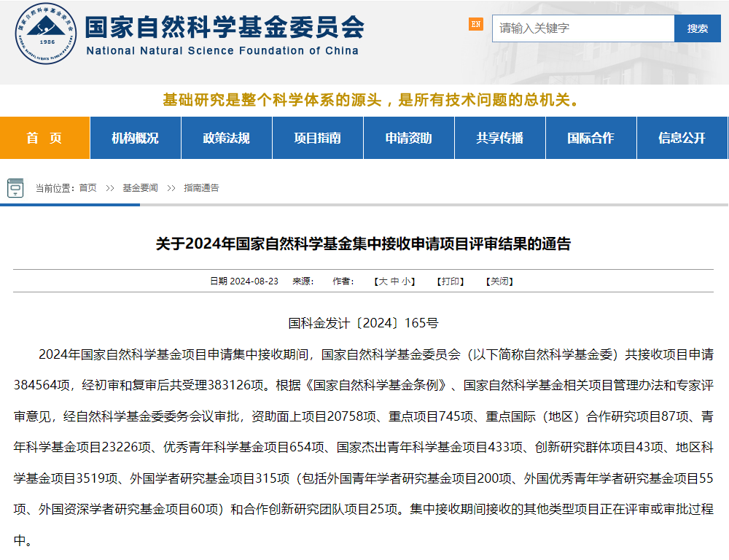Click the breadcrumb location icon
Screen dimensions: 729x560
point(15,187)
